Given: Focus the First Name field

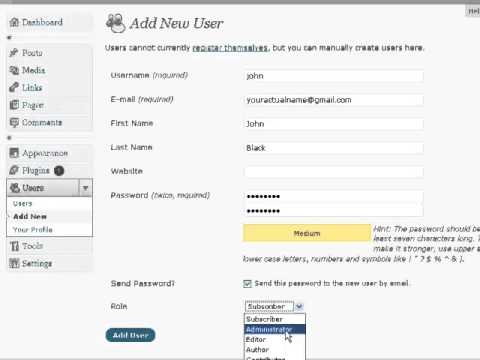Looking at the screenshot, I should (334, 124).
